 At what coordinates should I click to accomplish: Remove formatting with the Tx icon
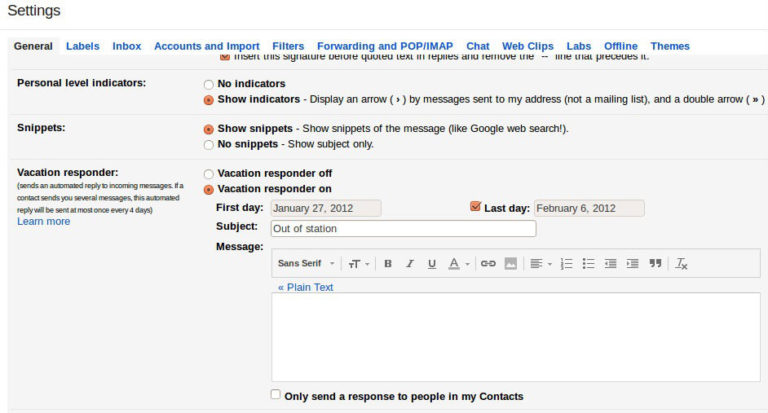coord(681,264)
